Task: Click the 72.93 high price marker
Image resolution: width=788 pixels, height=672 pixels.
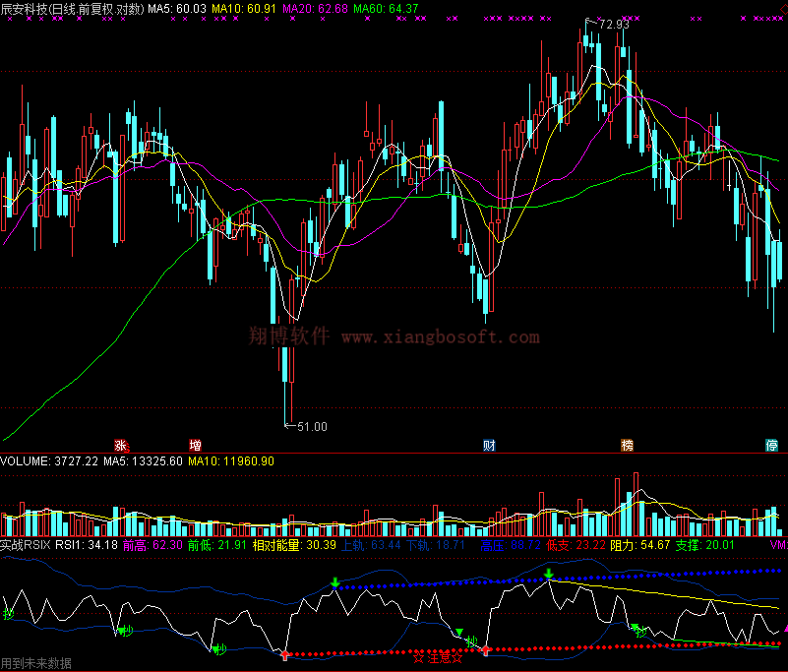Action: (612, 24)
